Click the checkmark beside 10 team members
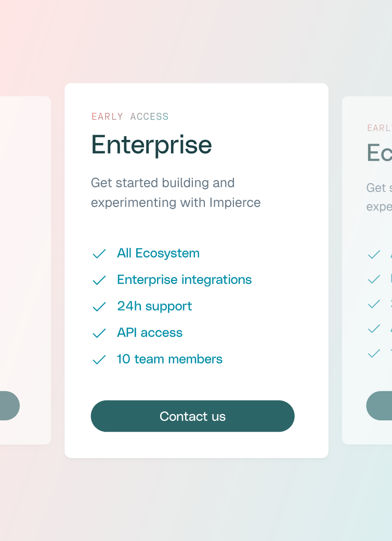392x541 pixels. 99,359
